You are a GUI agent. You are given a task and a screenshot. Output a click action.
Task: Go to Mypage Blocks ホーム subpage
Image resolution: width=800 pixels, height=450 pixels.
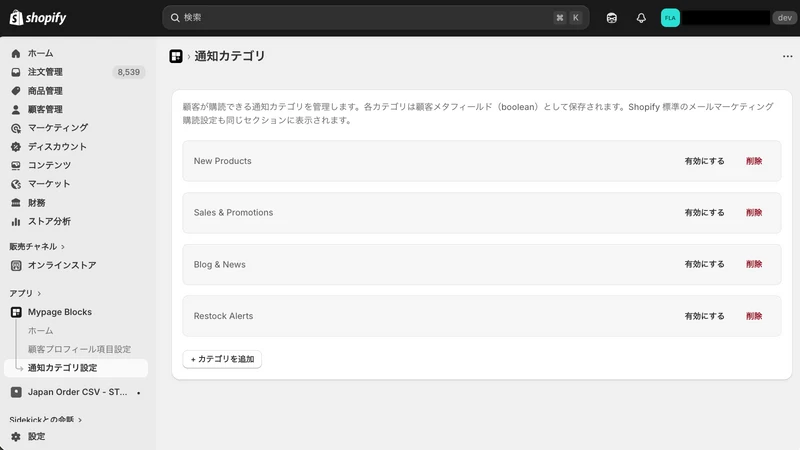(x=40, y=331)
